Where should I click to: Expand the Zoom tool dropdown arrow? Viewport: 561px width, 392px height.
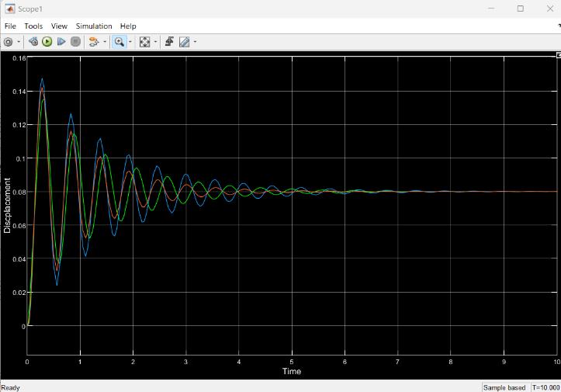tap(130, 42)
